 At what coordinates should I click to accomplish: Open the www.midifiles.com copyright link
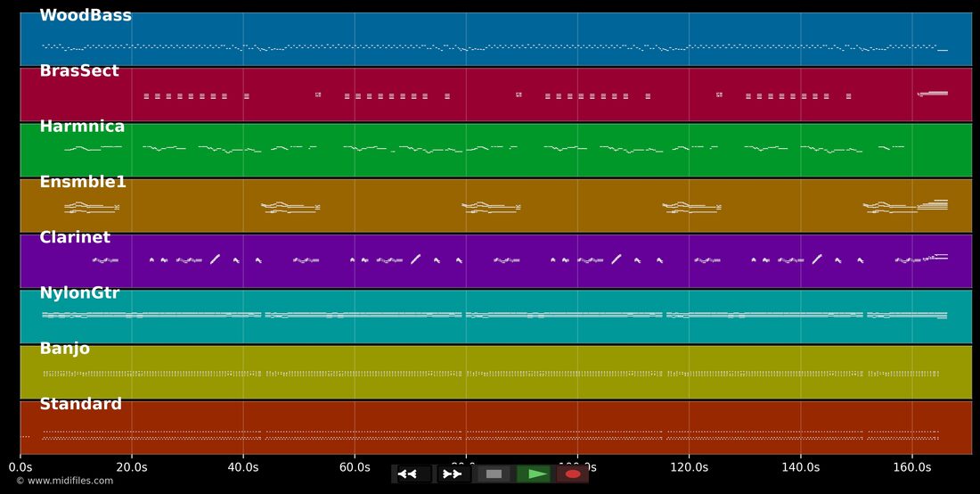[x=64, y=481]
